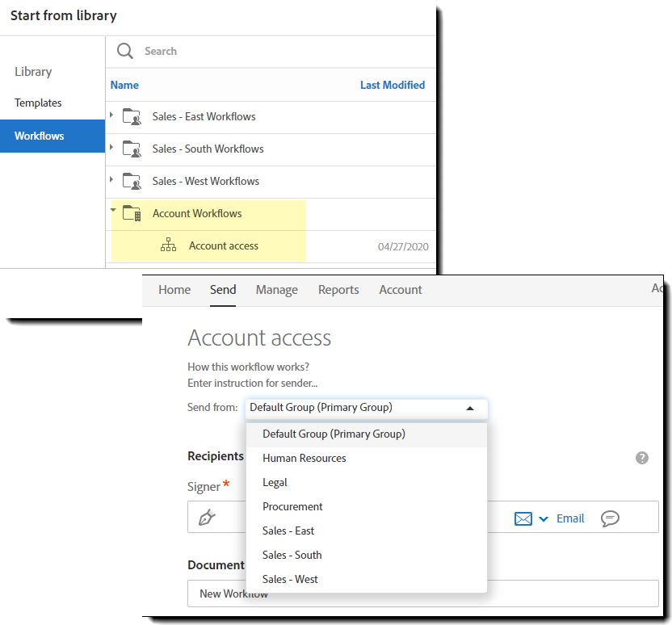Open the Home tab
This screenshot has height=625, width=672.
point(174,290)
